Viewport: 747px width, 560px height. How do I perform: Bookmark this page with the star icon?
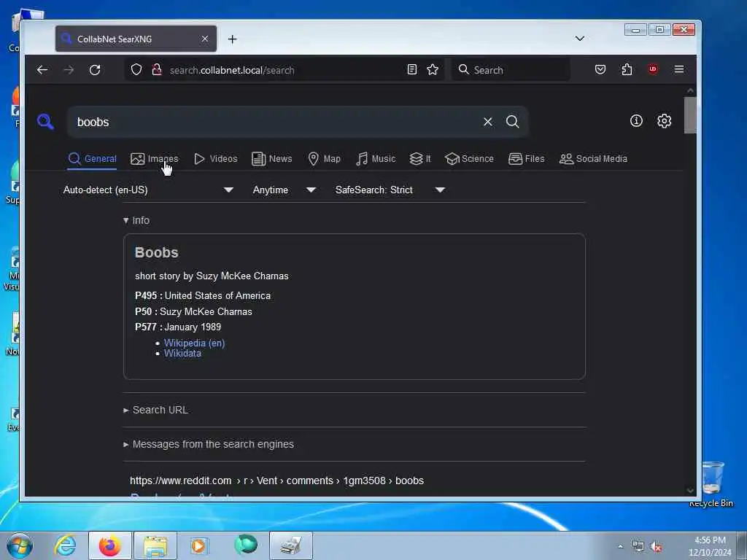click(x=433, y=69)
